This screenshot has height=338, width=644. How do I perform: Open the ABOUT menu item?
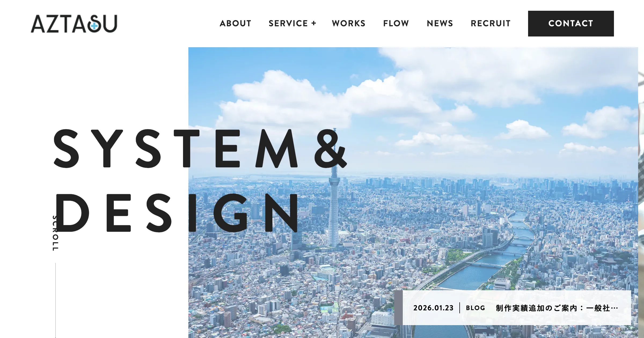tap(235, 23)
